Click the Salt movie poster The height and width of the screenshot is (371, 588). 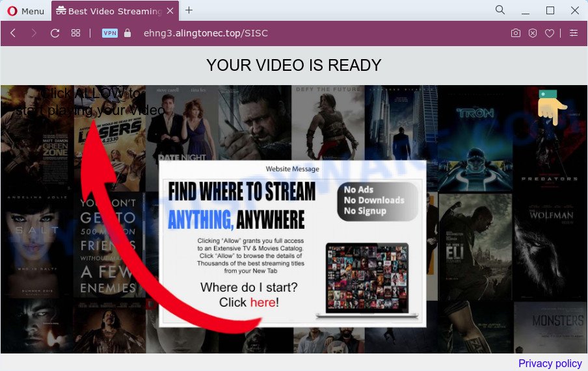pos(36,246)
